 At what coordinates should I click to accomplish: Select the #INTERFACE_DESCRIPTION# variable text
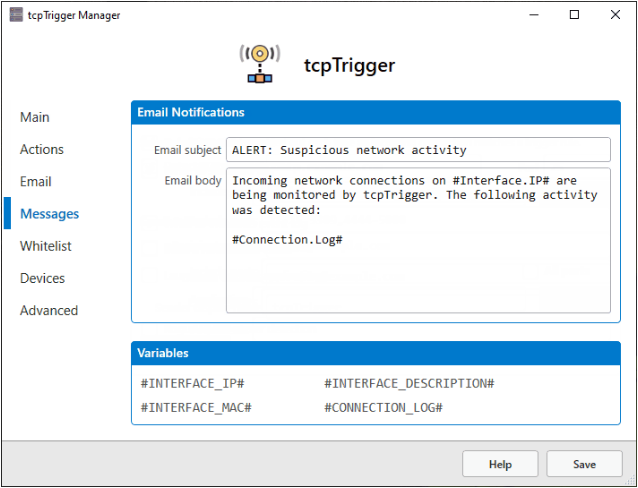pos(409,383)
